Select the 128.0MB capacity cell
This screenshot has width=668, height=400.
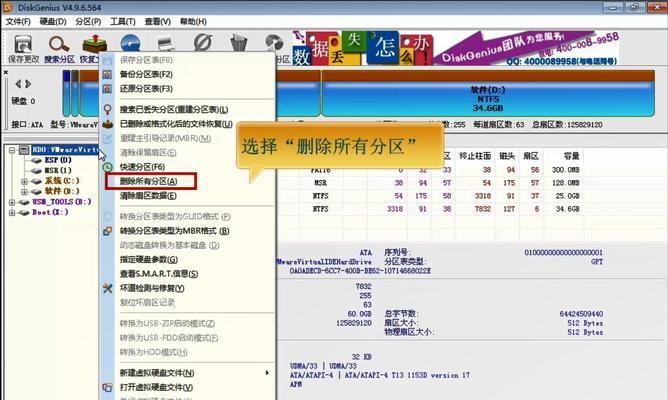(565, 183)
